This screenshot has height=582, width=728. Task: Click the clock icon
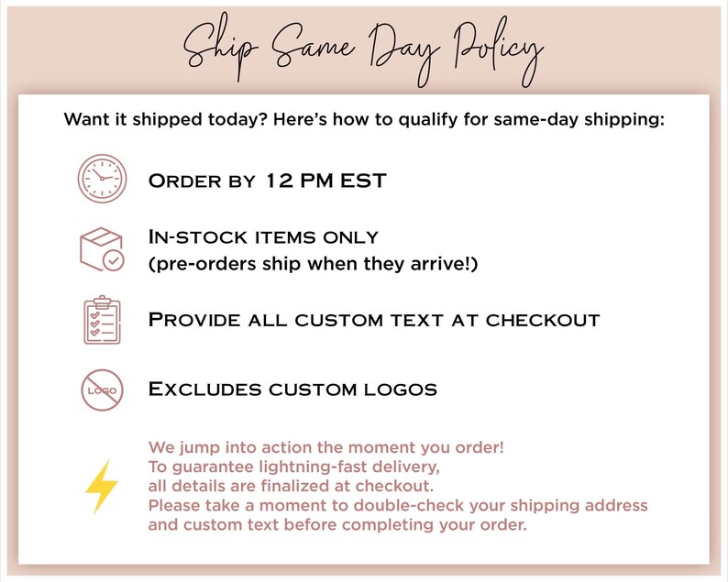[x=102, y=179]
